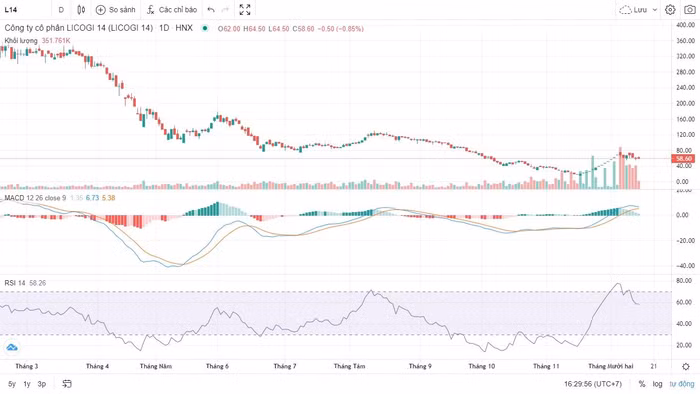
Task: Click Tháng 10 on time axis
Action: [x=482, y=366]
